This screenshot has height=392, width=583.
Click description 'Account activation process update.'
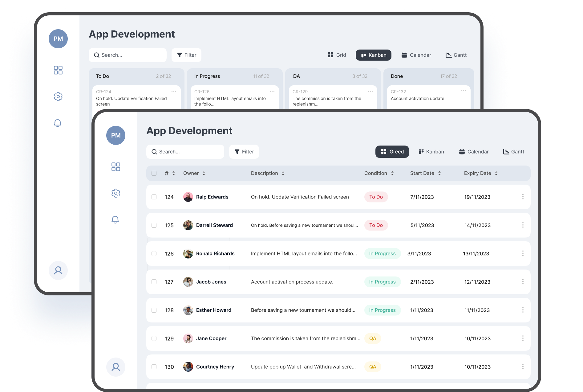(292, 282)
